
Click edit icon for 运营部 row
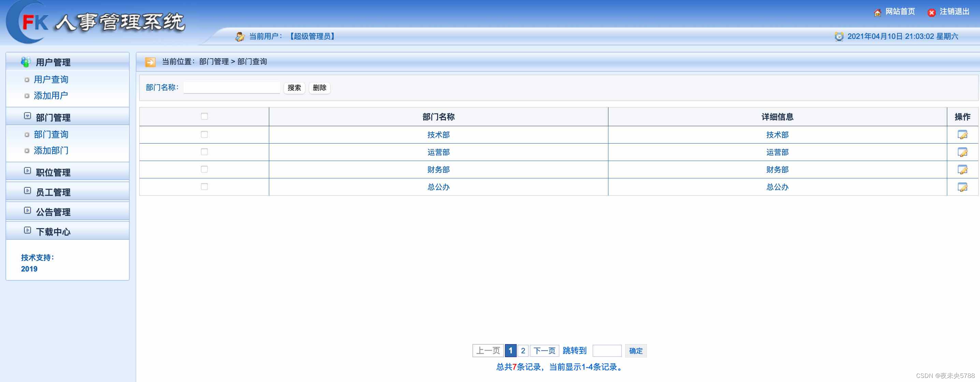(x=962, y=152)
